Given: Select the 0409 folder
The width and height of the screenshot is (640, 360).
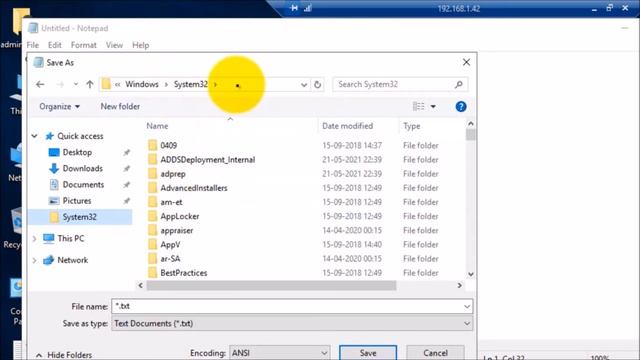Looking at the screenshot, I should tap(169, 146).
